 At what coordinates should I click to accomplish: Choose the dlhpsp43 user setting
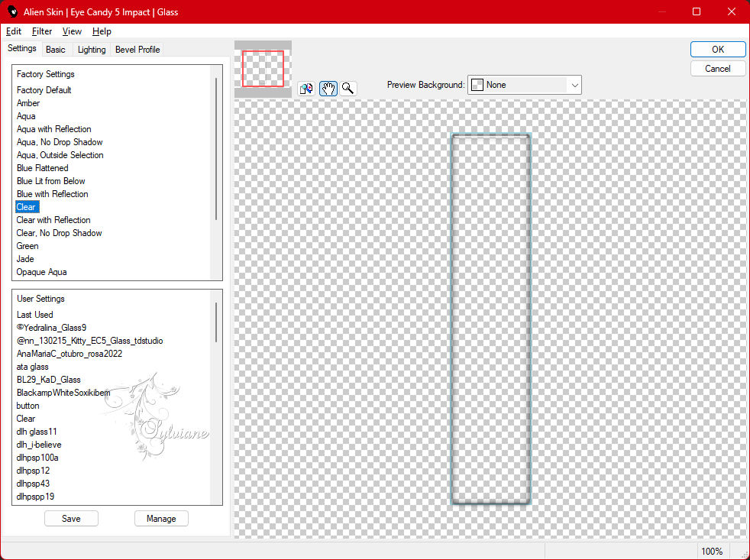tap(33, 484)
